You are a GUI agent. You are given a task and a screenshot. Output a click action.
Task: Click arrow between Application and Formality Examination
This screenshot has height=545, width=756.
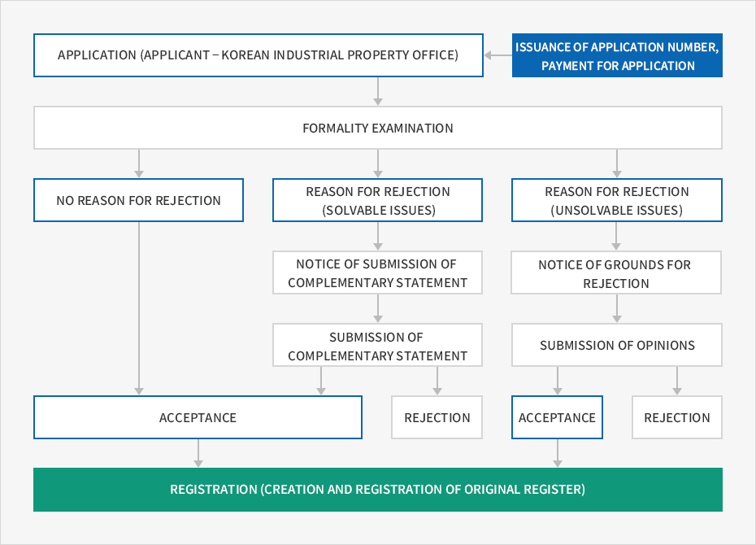coord(378,91)
